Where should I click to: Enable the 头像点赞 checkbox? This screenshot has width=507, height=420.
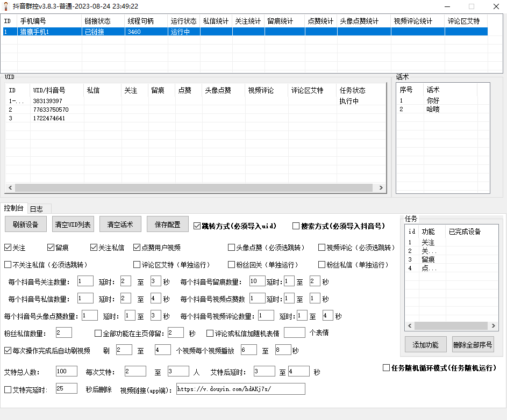point(232,248)
